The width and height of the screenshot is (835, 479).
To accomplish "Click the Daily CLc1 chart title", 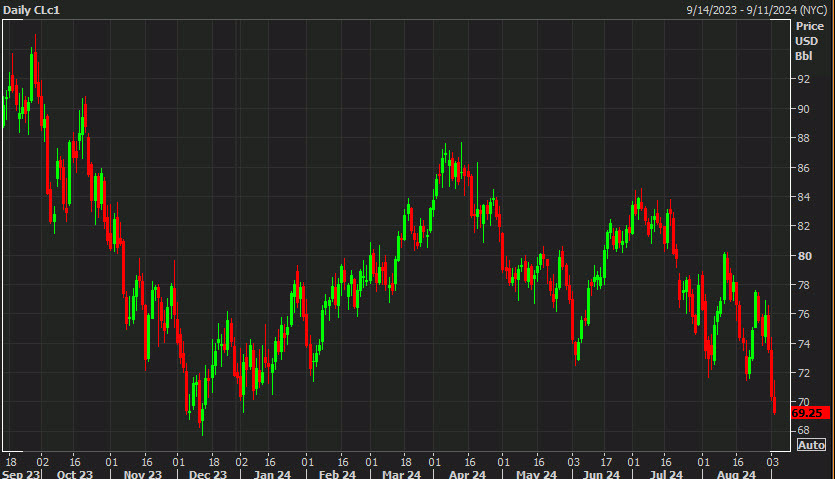I will [x=31, y=10].
